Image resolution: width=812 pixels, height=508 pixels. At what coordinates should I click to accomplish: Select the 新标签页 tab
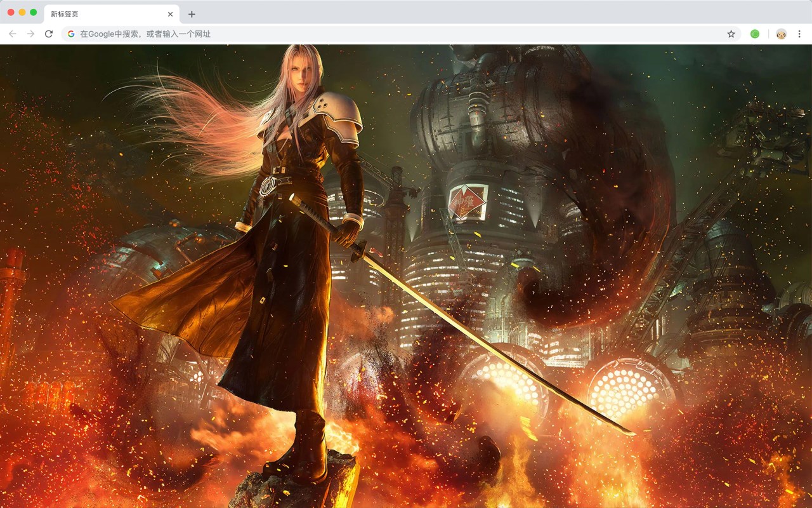point(112,14)
